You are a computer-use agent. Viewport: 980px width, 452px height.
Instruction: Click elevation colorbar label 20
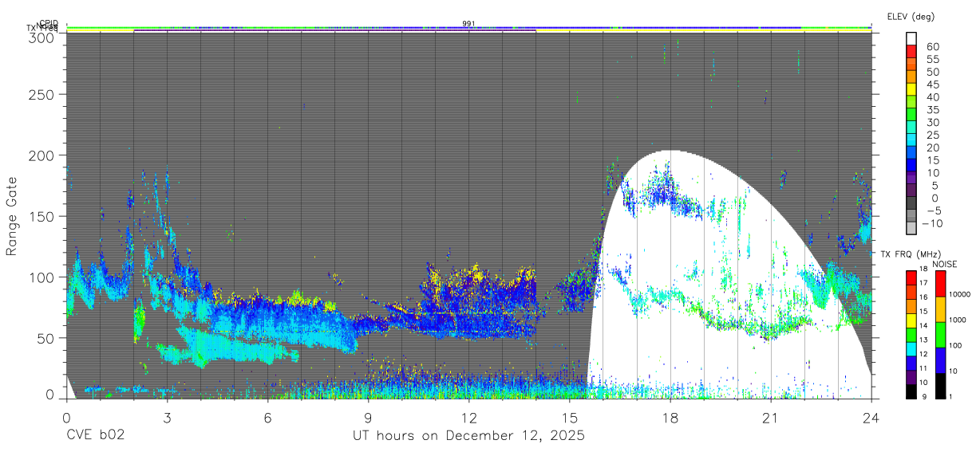[x=932, y=148]
